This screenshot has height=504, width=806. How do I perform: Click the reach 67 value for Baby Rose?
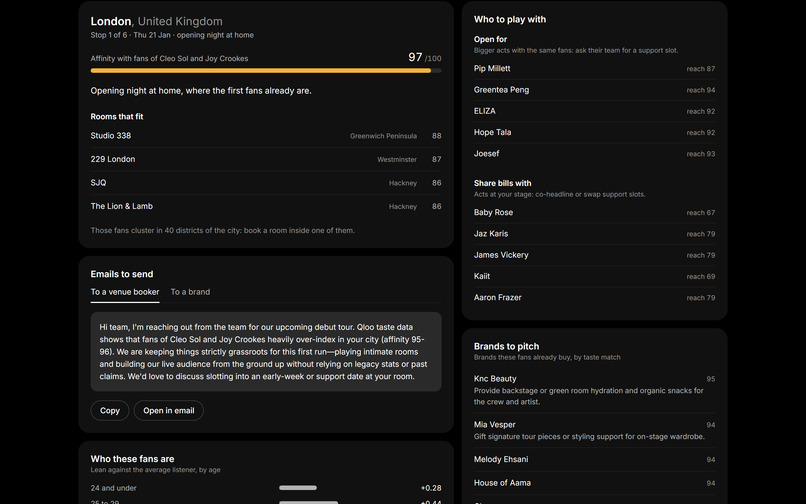click(701, 212)
